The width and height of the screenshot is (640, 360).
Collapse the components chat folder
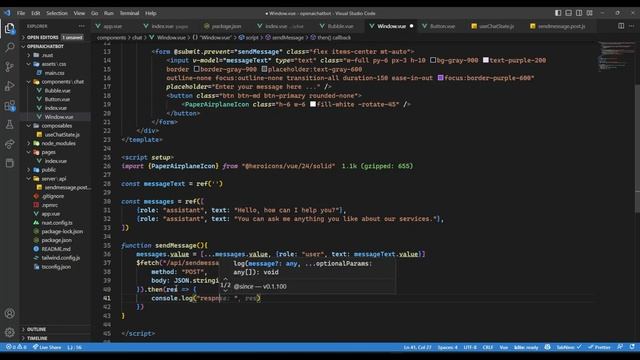click(x=55, y=82)
